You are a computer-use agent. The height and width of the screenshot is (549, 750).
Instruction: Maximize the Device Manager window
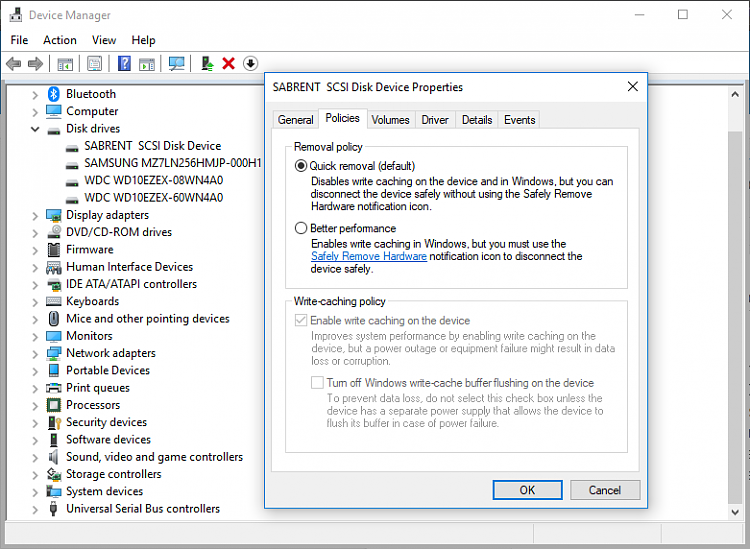683,15
